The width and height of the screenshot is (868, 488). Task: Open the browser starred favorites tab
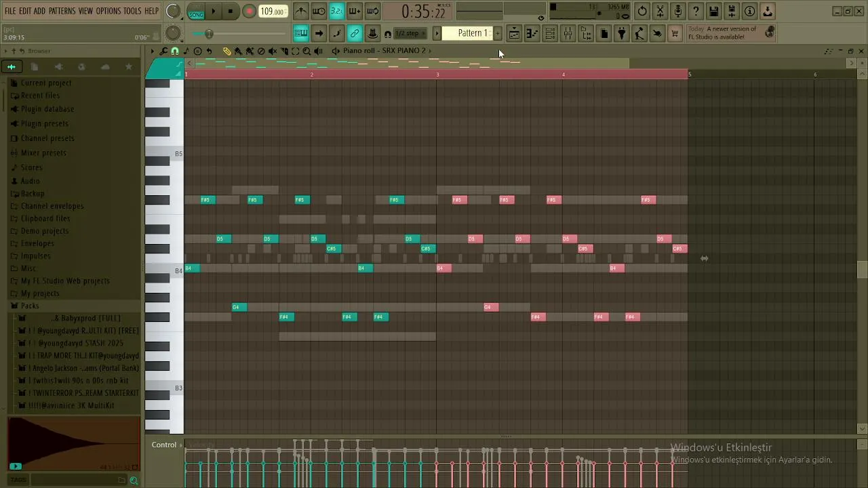pos(129,66)
